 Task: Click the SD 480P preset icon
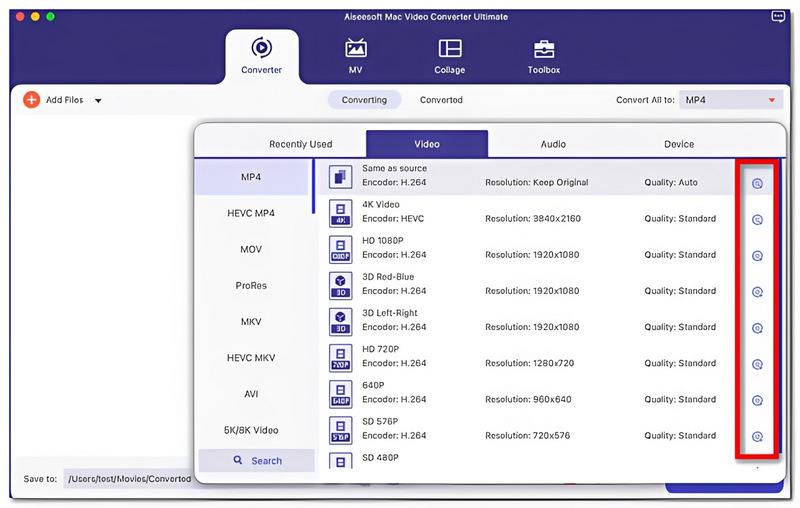340,461
